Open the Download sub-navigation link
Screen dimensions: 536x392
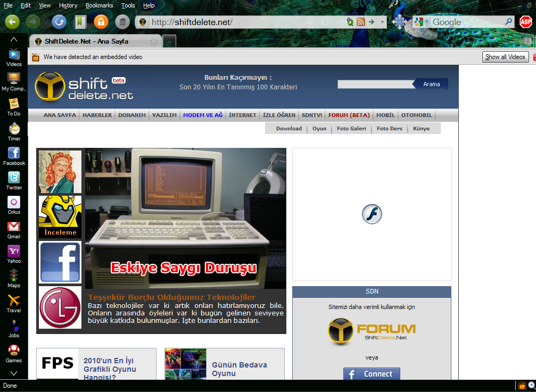pos(289,128)
